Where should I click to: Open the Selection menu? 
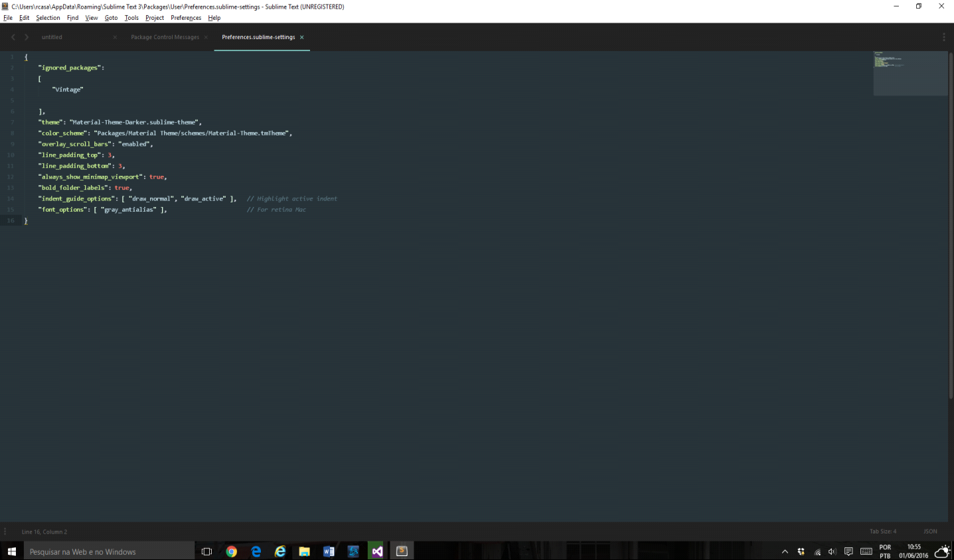coord(48,18)
